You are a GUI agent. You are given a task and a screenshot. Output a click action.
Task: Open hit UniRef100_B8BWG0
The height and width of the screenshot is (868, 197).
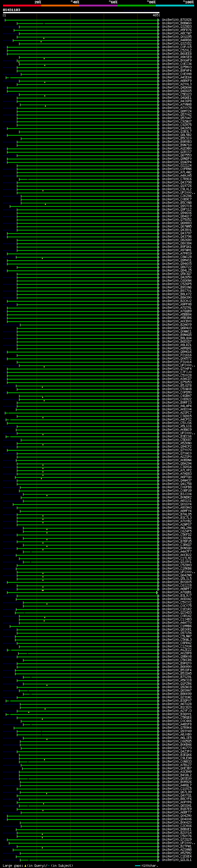tap(177, 23)
